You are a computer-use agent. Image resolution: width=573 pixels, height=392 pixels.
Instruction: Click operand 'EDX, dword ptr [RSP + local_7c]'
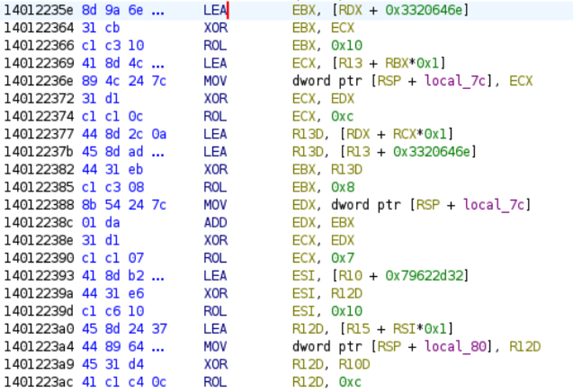coord(412,205)
